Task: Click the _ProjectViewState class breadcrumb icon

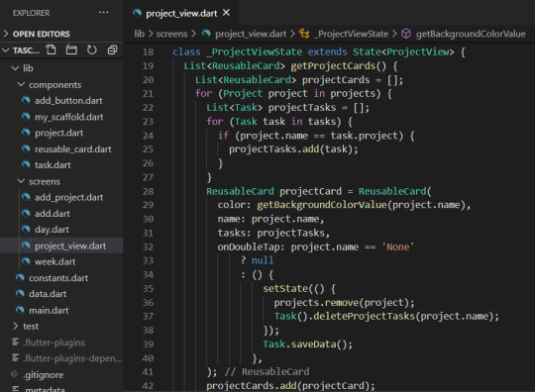Action: pos(304,34)
